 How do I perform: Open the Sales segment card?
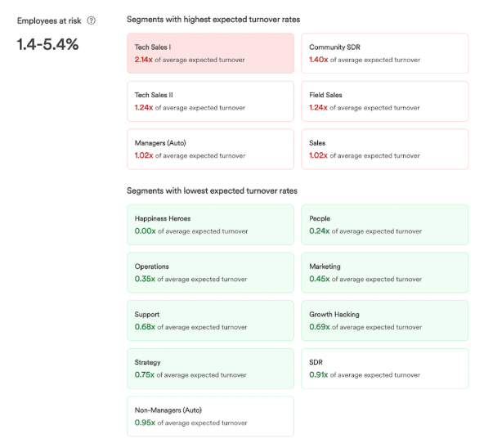384,149
